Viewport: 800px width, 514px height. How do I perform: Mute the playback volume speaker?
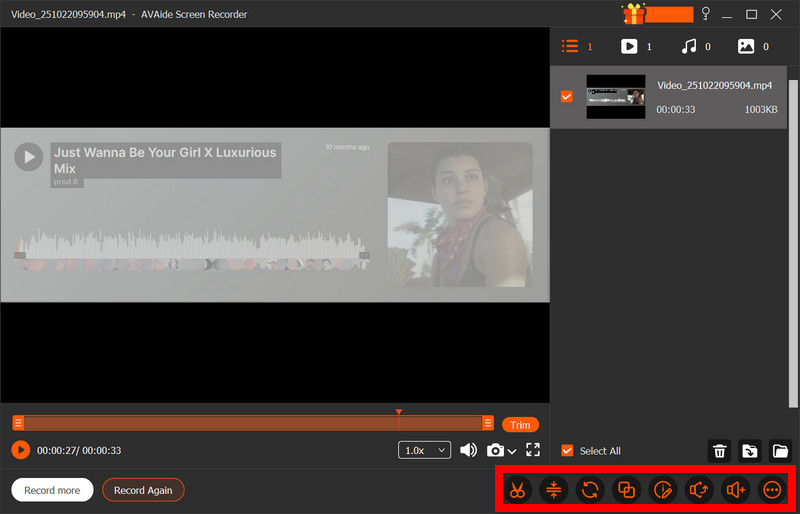pos(468,450)
